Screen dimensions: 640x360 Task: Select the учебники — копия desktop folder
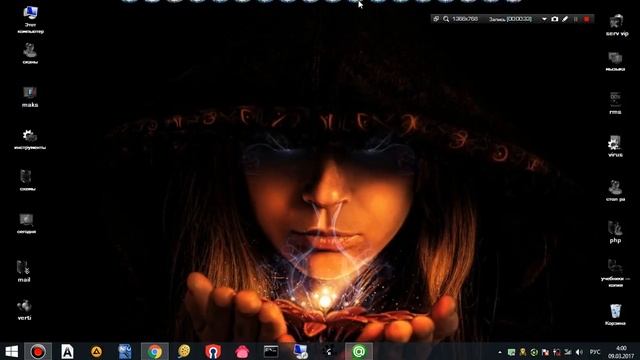615,273
